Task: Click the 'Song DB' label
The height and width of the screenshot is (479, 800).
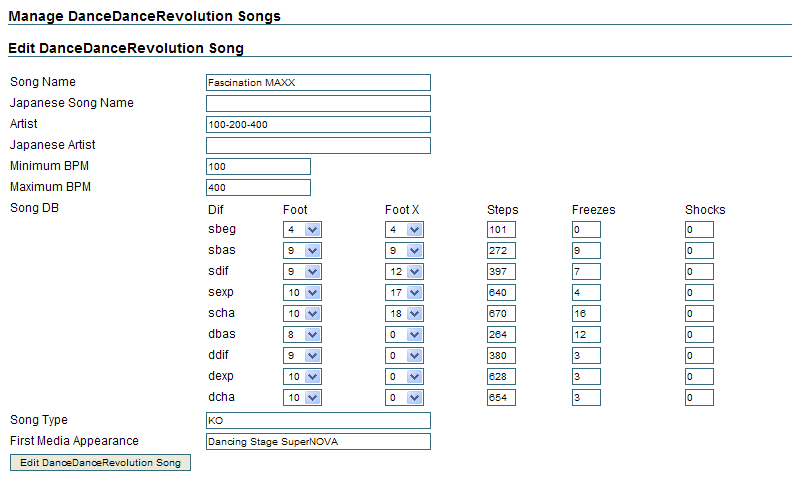Action: point(34,208)
